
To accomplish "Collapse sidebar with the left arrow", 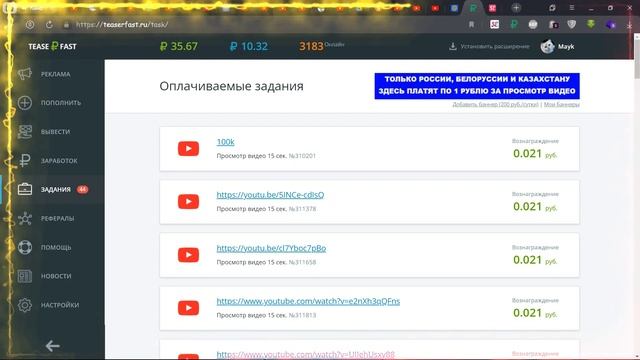I will (x=53, y=346).
